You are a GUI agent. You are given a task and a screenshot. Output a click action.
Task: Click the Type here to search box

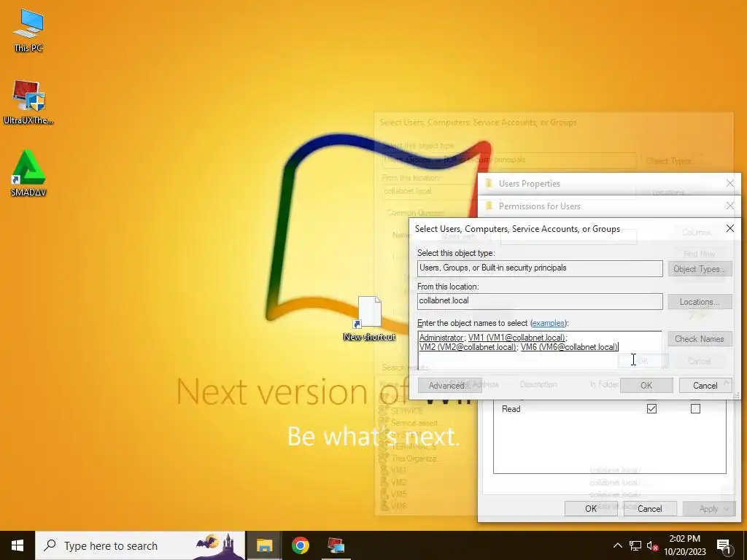point(140,545)
